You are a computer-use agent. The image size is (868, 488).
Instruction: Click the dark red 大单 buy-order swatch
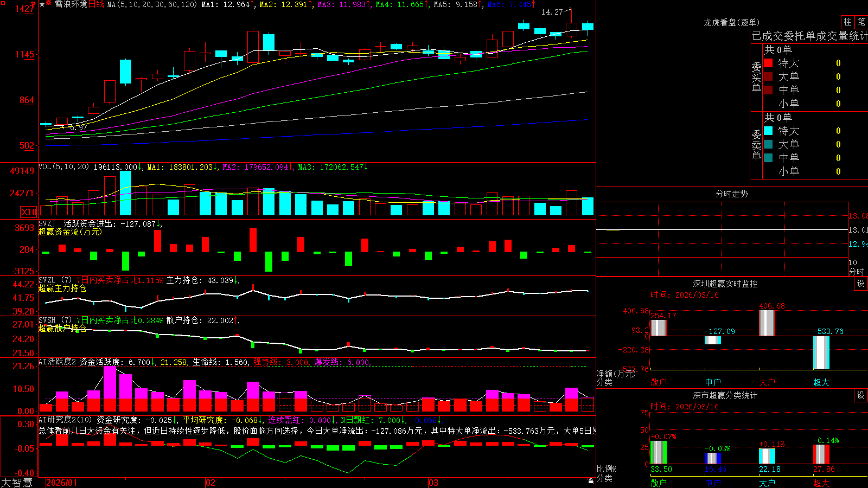[x=768, y=76]
